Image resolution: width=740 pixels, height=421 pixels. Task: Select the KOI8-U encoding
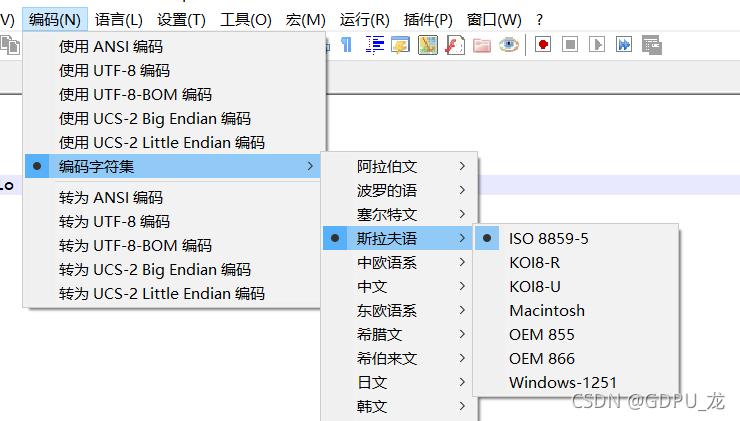point(576,286)
